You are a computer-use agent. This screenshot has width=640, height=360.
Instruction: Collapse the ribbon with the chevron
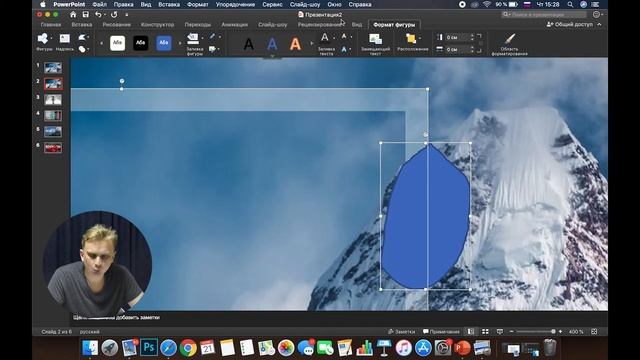[x=599, y=24]
